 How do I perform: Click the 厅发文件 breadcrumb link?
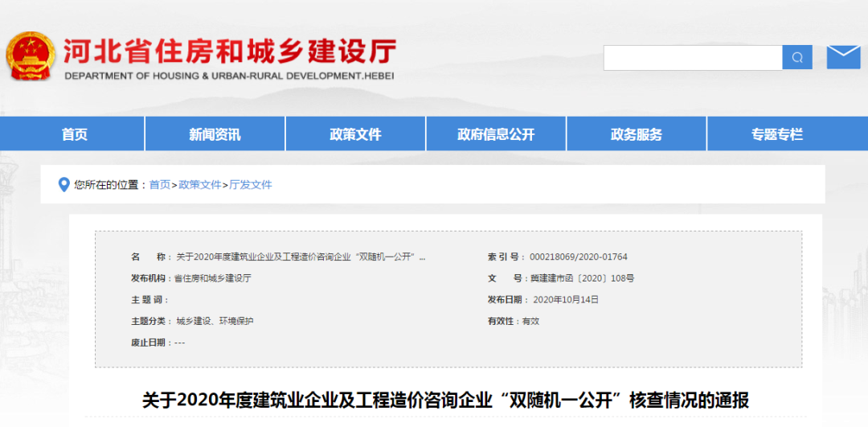point(251,185)
